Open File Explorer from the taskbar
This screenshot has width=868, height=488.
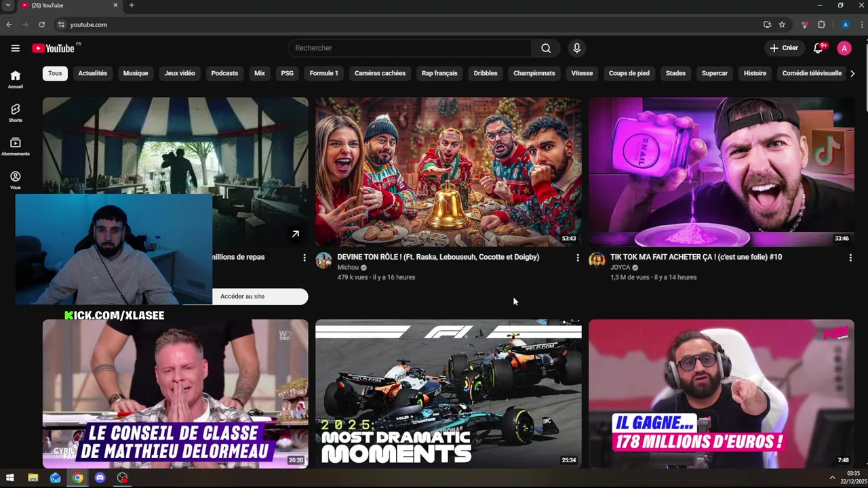33,478
